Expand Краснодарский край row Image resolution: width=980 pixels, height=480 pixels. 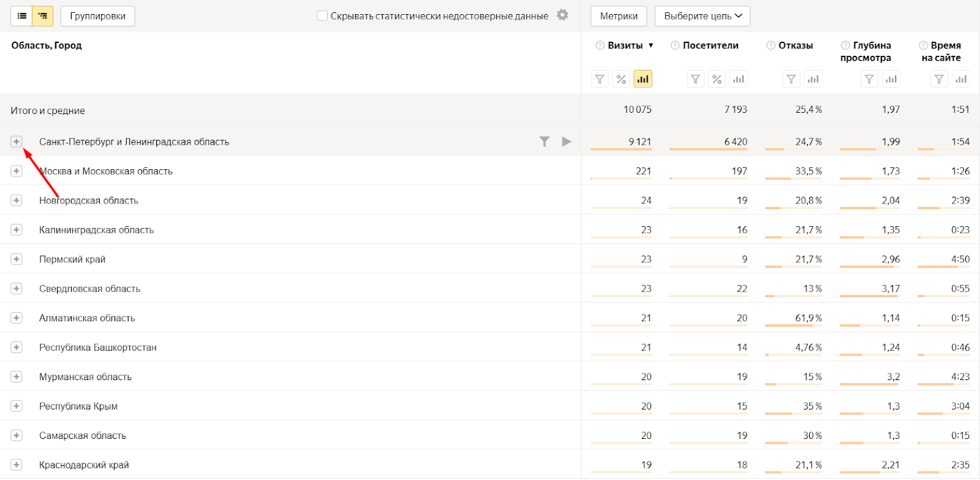tap(17, 465)
